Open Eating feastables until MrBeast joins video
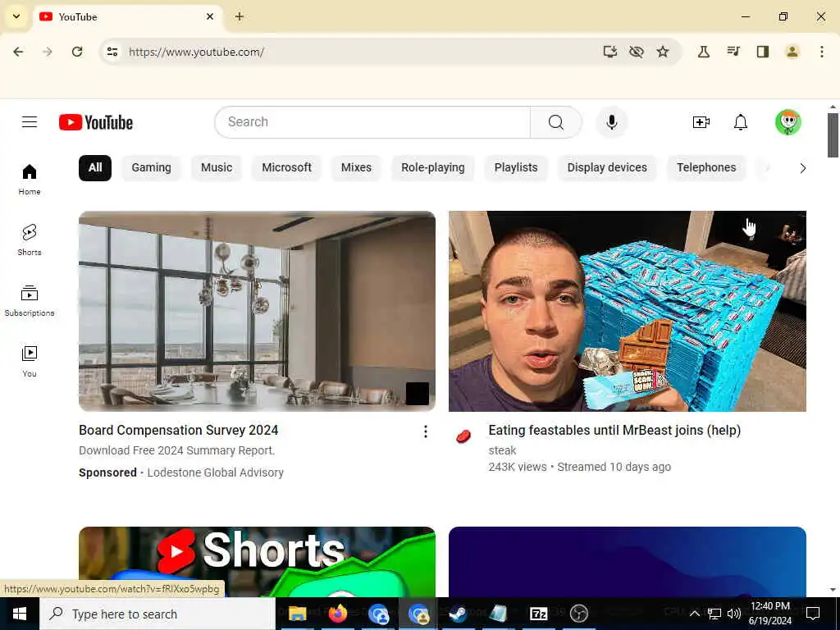 (x=614, y=430)
